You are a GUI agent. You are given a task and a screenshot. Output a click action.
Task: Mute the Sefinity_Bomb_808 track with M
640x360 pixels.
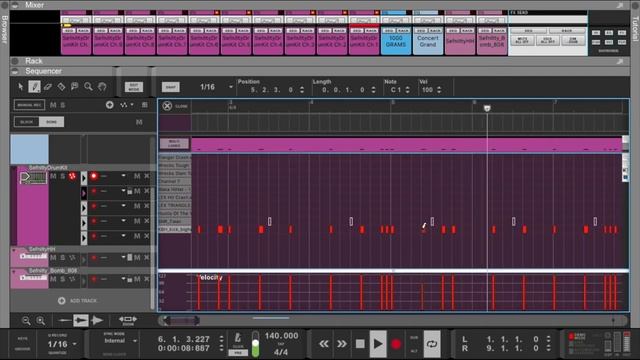coord(53,279)
